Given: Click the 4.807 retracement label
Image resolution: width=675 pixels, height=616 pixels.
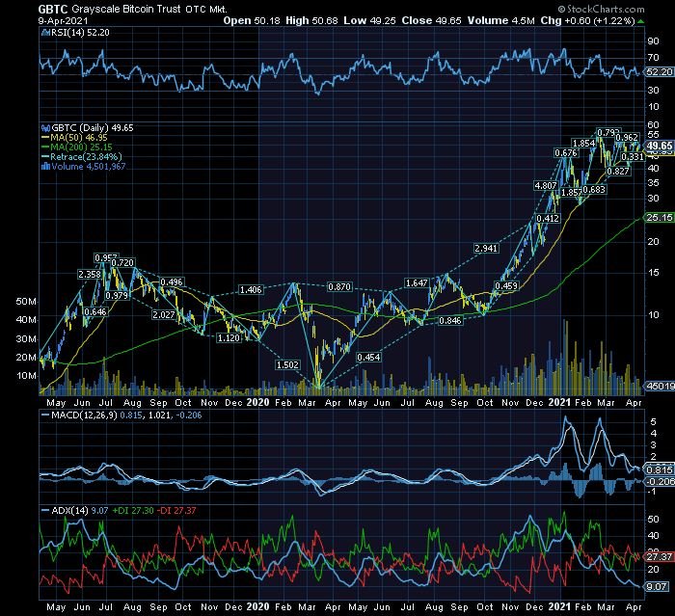Looking at the screenshot, I should pyautogui.click(x=546, y=185).
